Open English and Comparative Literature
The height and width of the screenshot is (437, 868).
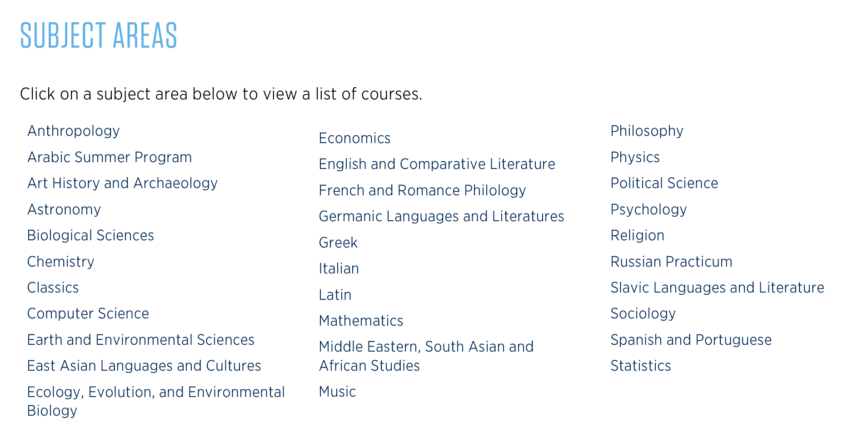437,164
